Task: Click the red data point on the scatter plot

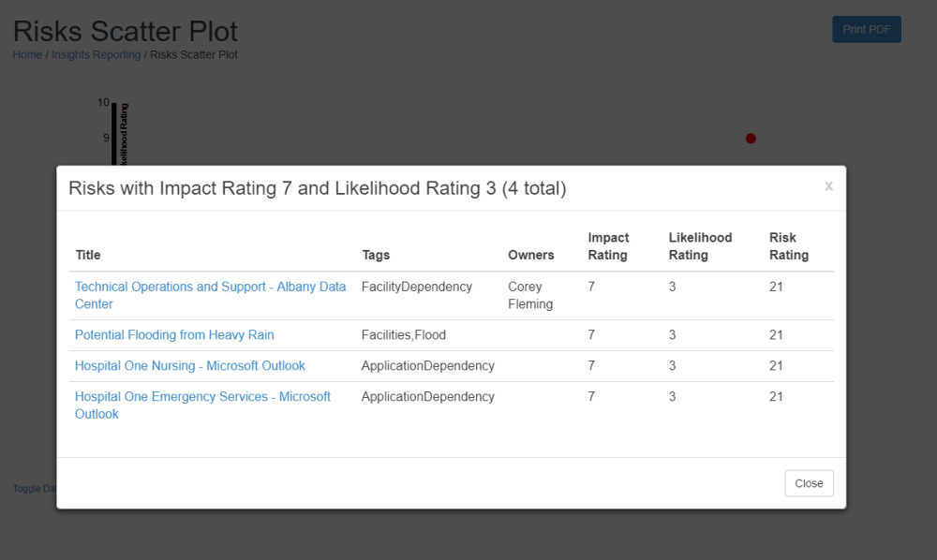Action: pyautogui.click(x=750, y=138)
